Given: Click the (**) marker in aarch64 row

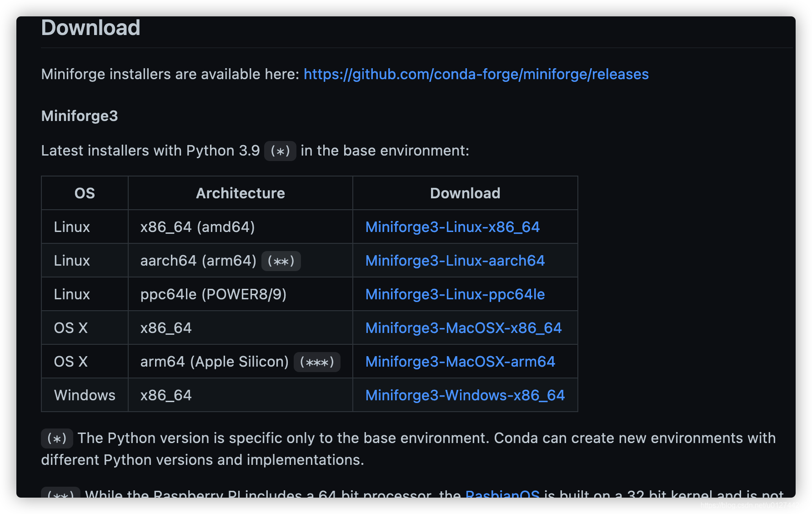Looking at the screenshot, I should 281,261.
